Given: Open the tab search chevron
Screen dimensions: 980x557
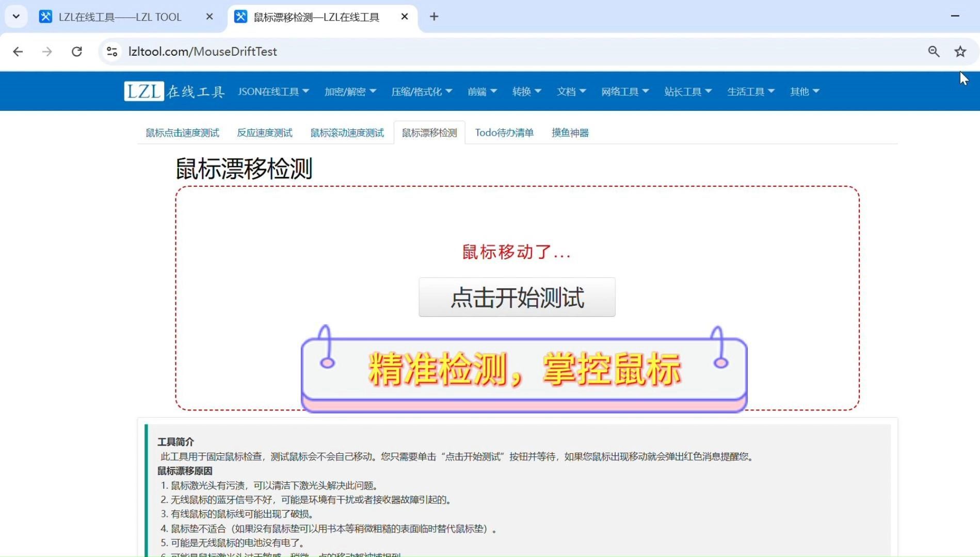Looking at the screenshot, I should [x=15, y=16].
